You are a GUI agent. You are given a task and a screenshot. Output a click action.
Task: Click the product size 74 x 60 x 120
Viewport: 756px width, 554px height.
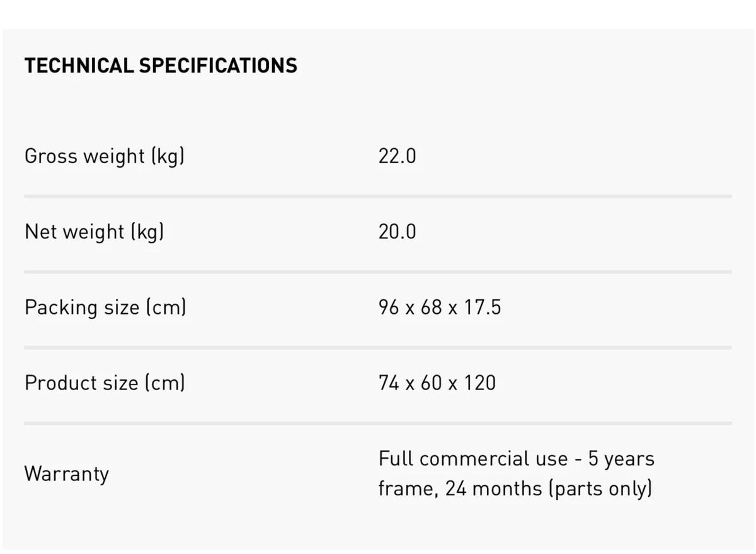(437, 383)
